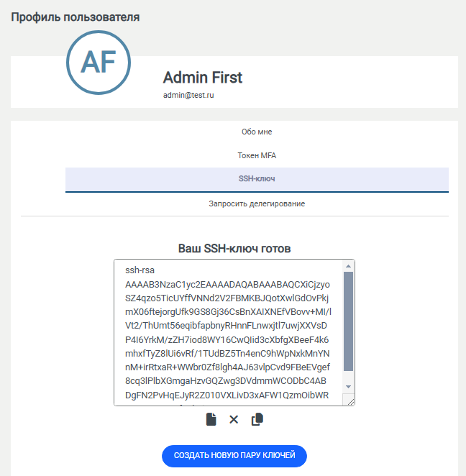The height and width of the screenshot is (476, 466).
Task: Click the Admin First user name
Action: click(x=203, y=78)
